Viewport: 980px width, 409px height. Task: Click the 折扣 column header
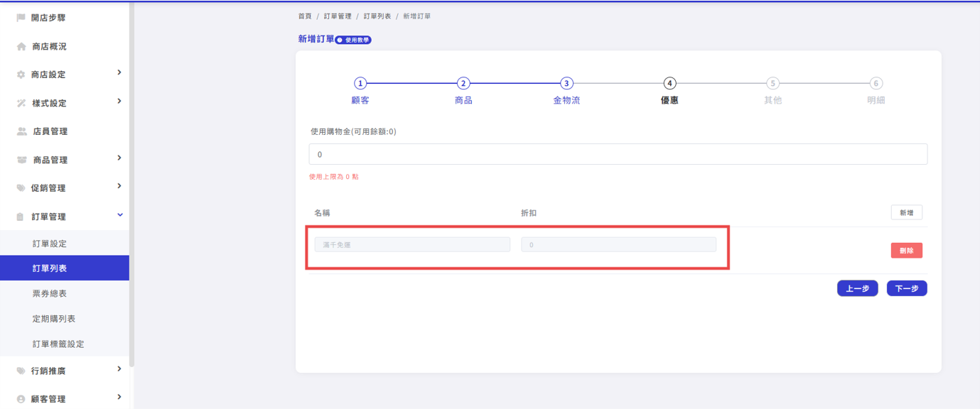click(529, 213)
